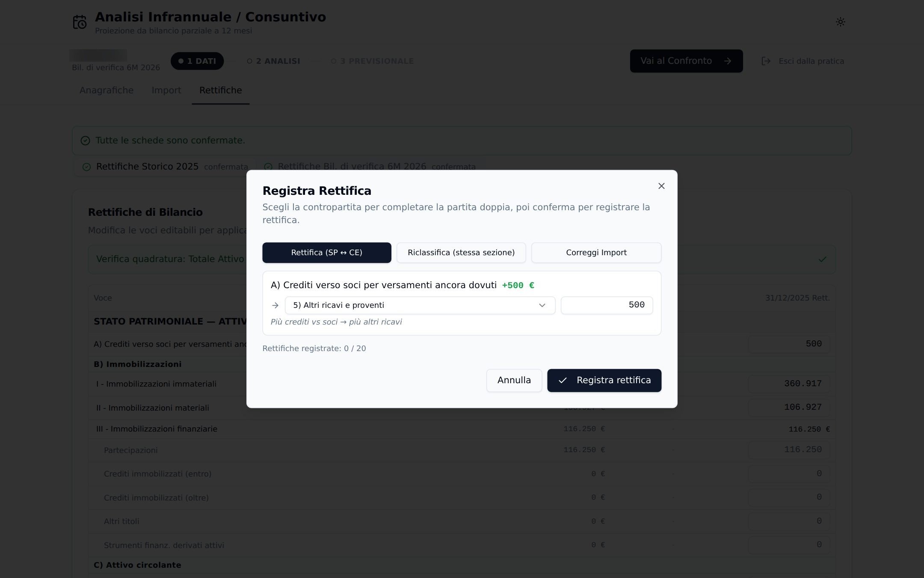Screen dimensions: 924x578
Task: Click the dropdown chevron for contropartita selection
Action: (542, 305)
